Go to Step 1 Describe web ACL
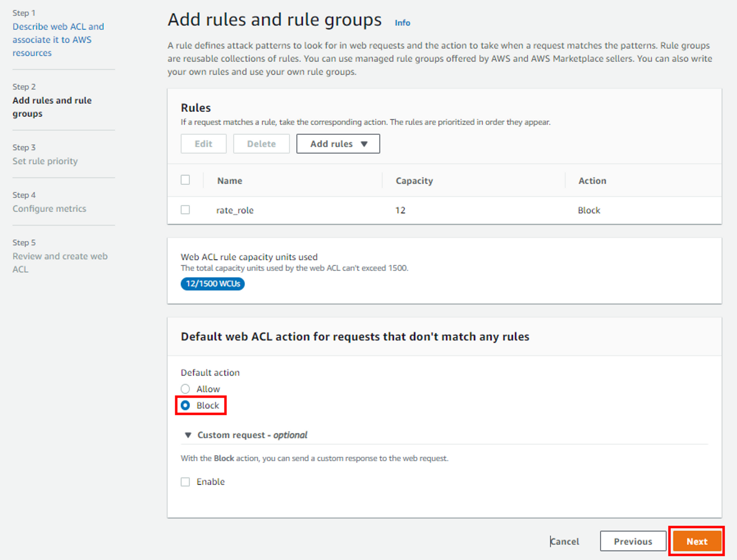The width and height of the screenshot is (737, 560). pos(58,40)
